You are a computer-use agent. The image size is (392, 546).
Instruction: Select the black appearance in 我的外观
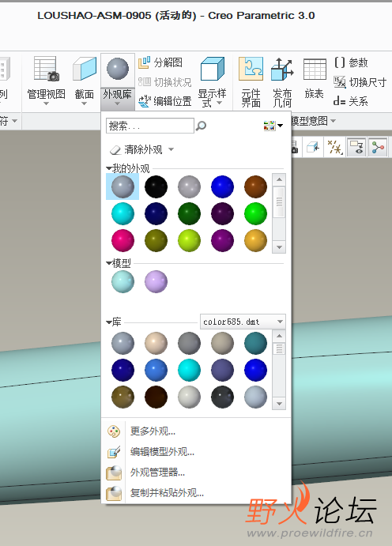pos(156,186)
